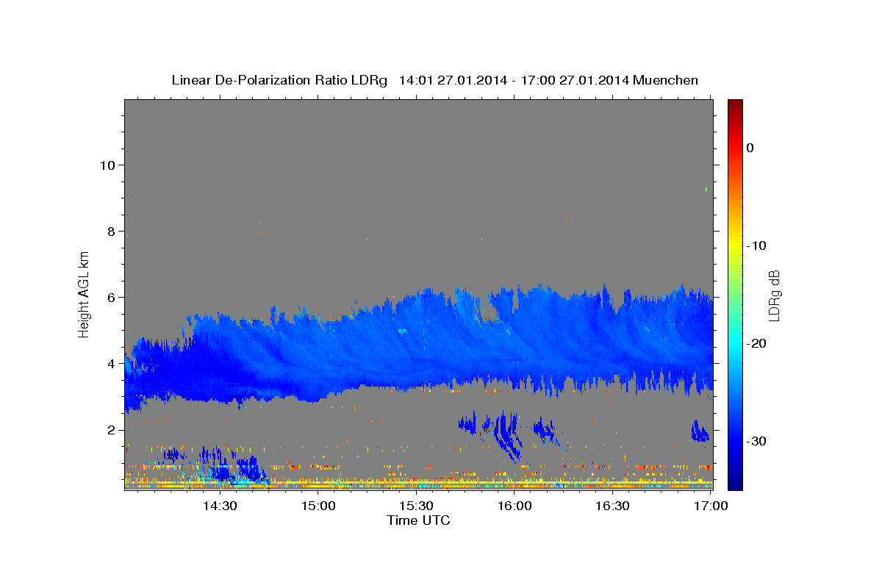This screenshot has height=588, width=882.
Task: Click the 16:30 time tick label
Action: [612, 506]
